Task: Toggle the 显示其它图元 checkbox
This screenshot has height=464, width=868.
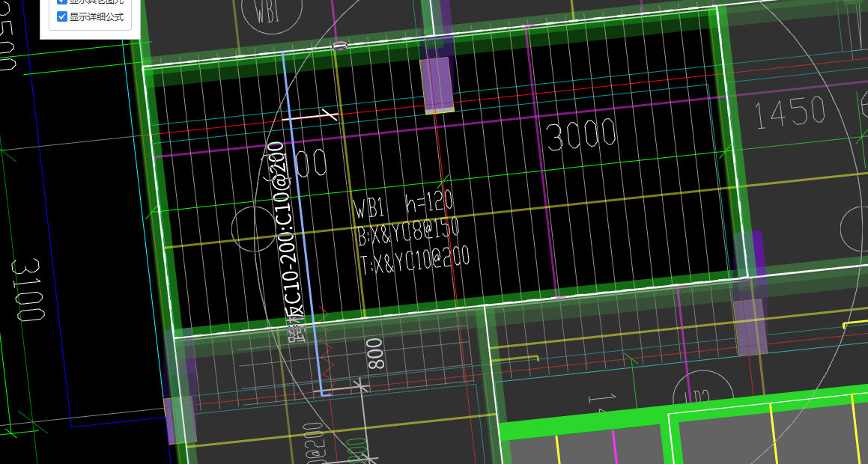Action: click(63, 1)
